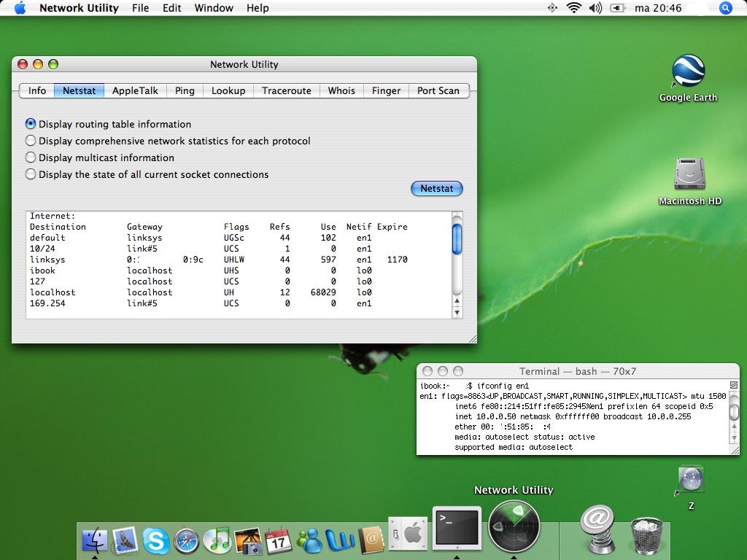Click the '68029' use value
Image resolution: width=747 pixels, height=560 pixels.
click(323, 292)
